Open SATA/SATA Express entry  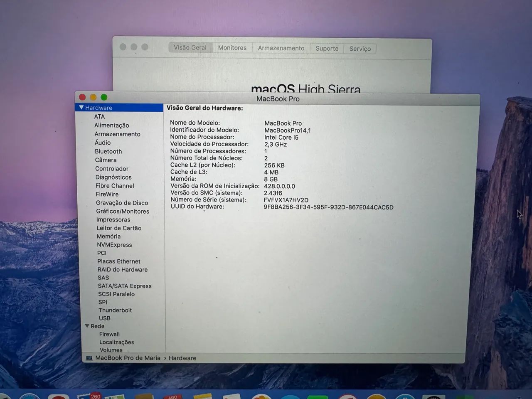125,286
